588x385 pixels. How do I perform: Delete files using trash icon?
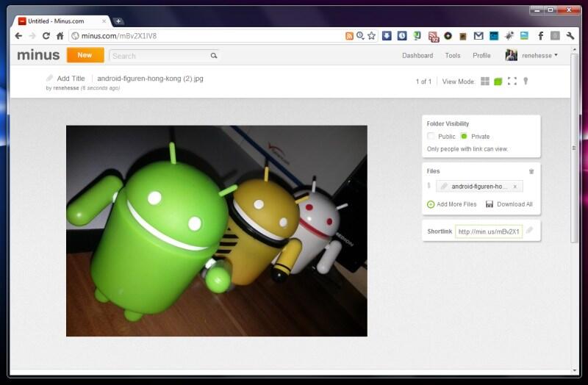tap(531, 171)
